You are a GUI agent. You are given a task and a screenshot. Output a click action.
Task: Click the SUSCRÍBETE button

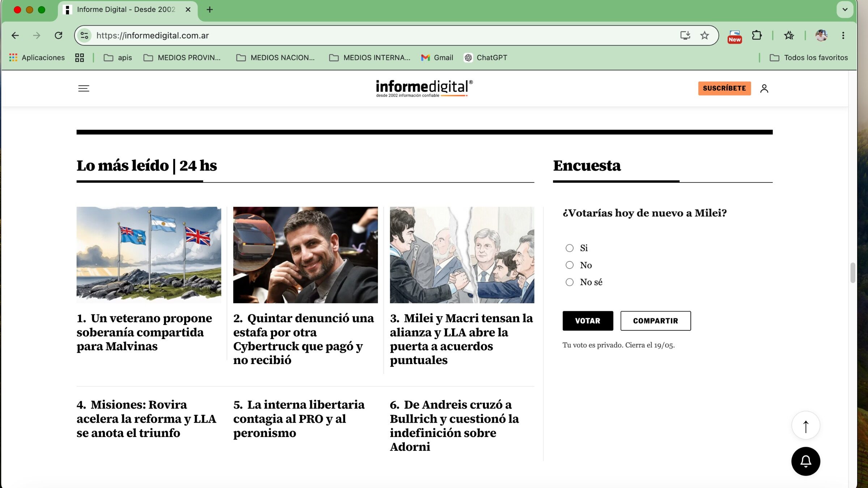(724, 89)
